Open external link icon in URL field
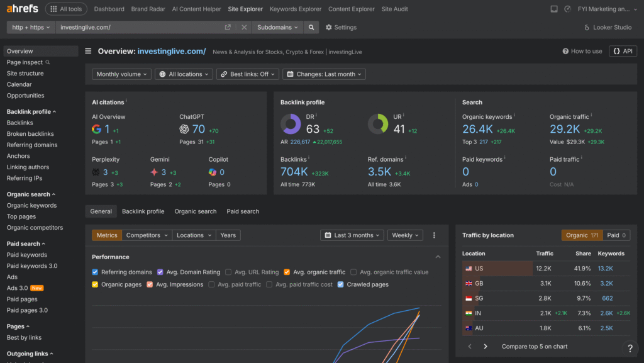The width and height of the screenshot is (644, 363). [228, 27]
